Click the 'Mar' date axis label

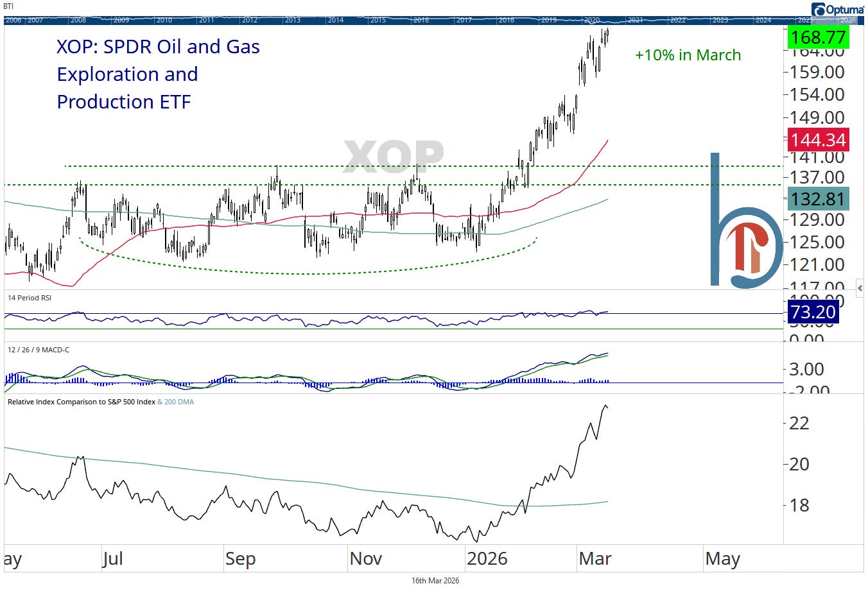click(595, 558)
